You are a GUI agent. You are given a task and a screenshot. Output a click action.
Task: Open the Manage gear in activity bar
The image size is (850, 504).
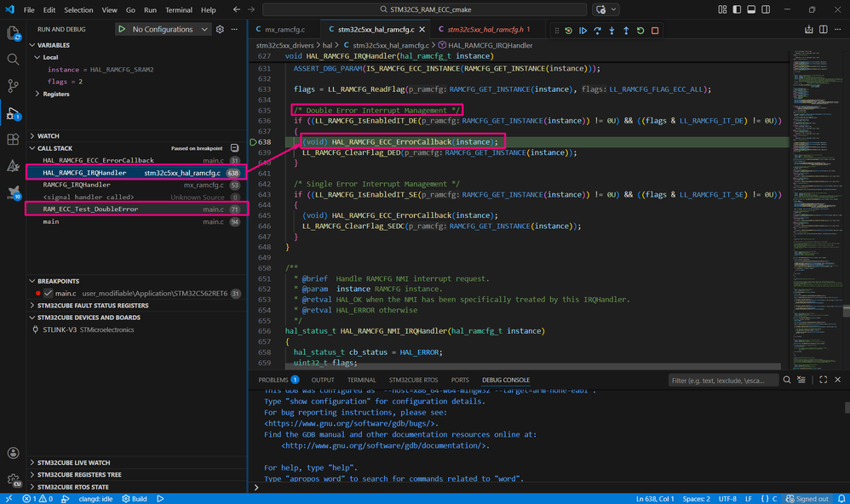click(x=13, y=479)
